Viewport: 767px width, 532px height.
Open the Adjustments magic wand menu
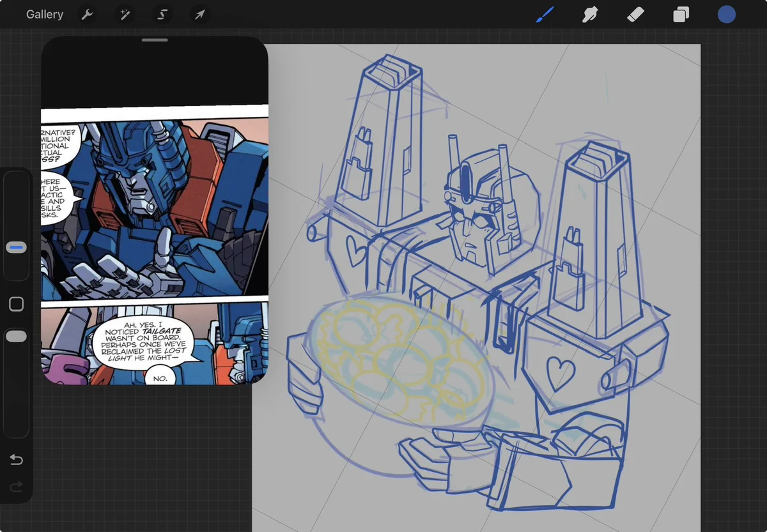pos(124,14)
